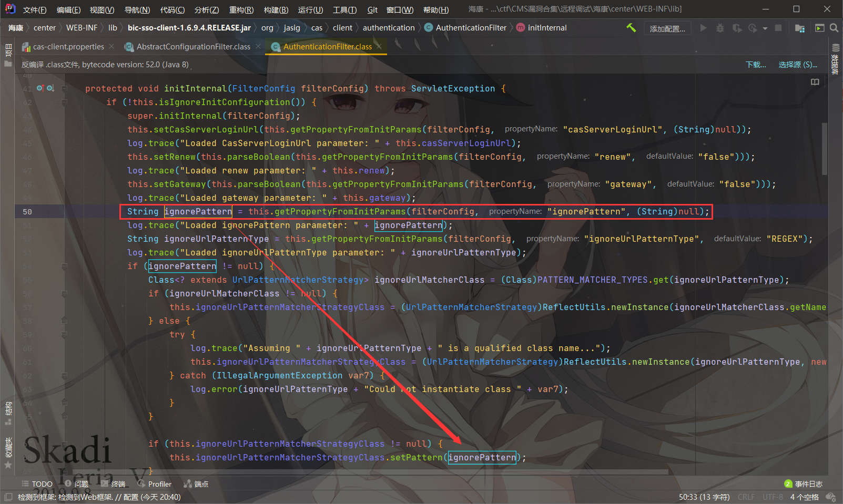Click the status bar icon at far right

tap(831, 497)
